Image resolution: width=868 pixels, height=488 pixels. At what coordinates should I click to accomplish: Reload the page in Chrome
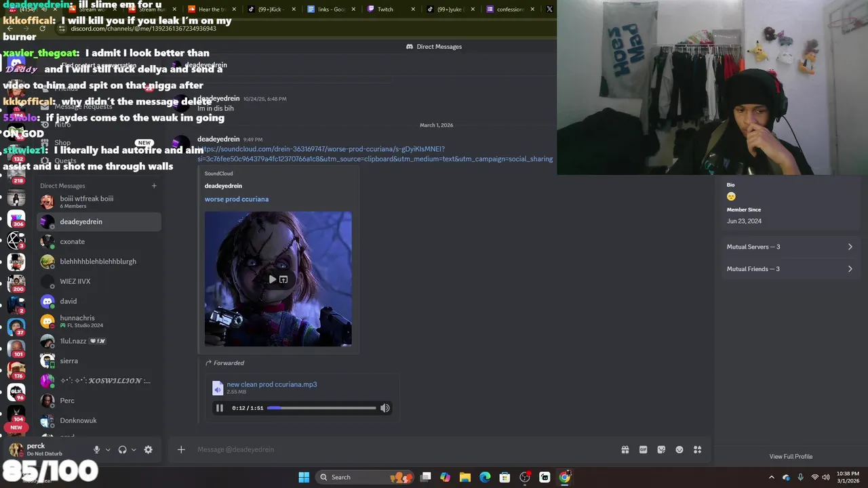point(42,28)
